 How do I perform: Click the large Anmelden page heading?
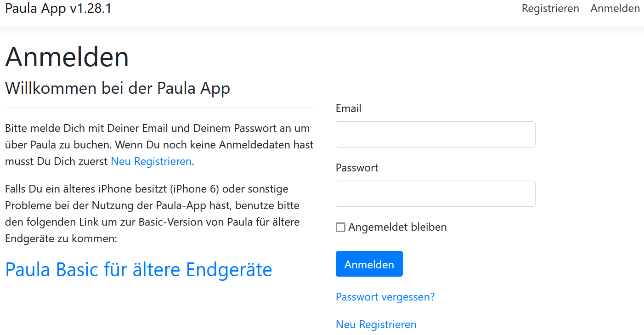click(x=67, y=57)
